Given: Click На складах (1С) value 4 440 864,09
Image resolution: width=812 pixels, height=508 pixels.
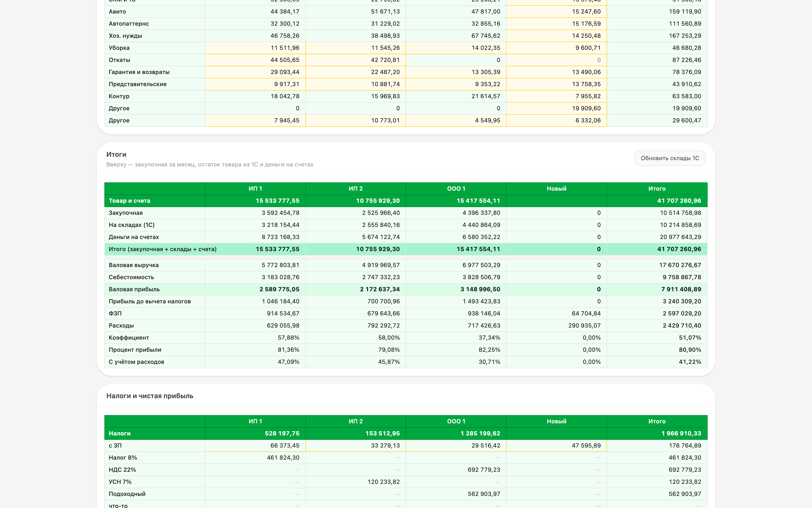Looking at the screenshot, I should coord(481,225).
